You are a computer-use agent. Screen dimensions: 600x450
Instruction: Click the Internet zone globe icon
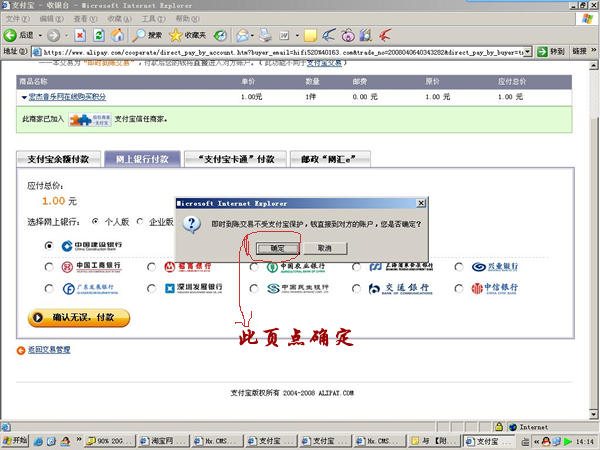513,427
